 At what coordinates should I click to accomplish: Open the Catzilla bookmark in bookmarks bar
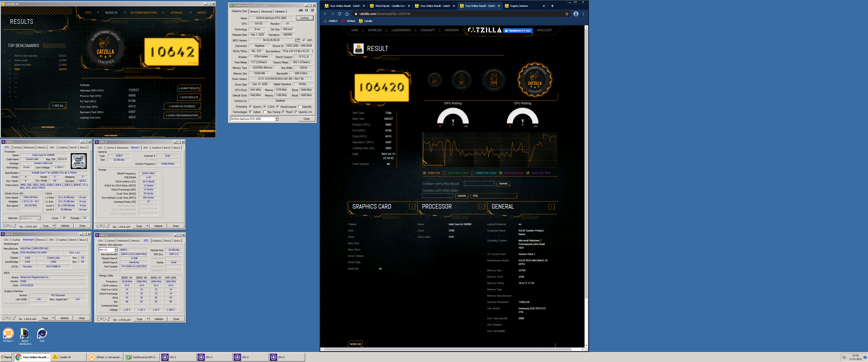tap(366, 21)
